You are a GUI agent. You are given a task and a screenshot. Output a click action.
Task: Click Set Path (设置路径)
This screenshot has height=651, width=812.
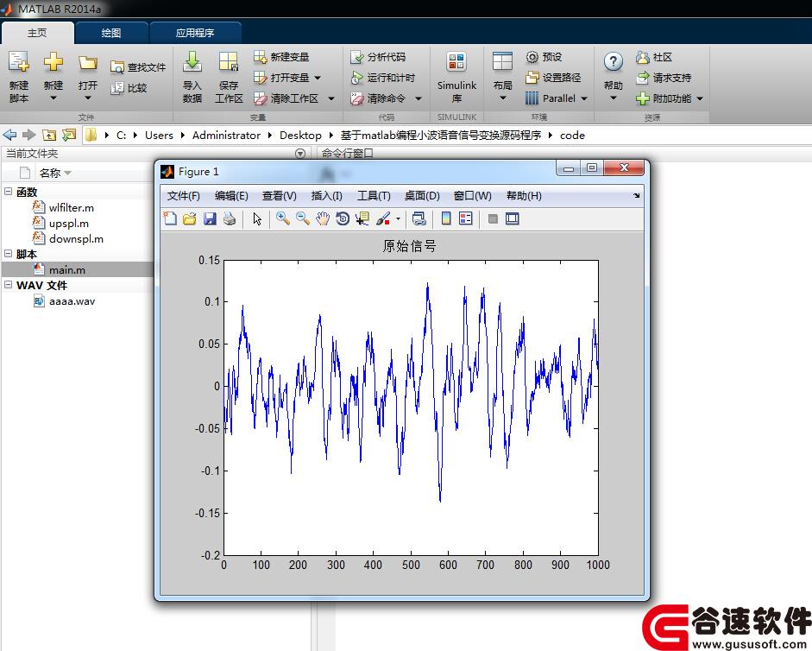[x=553, y=78]
